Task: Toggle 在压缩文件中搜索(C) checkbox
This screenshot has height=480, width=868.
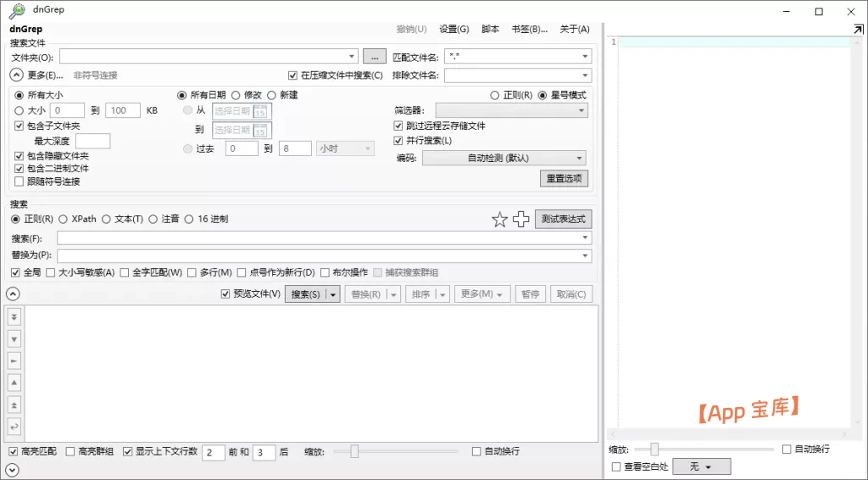Action: click(292, 75)
